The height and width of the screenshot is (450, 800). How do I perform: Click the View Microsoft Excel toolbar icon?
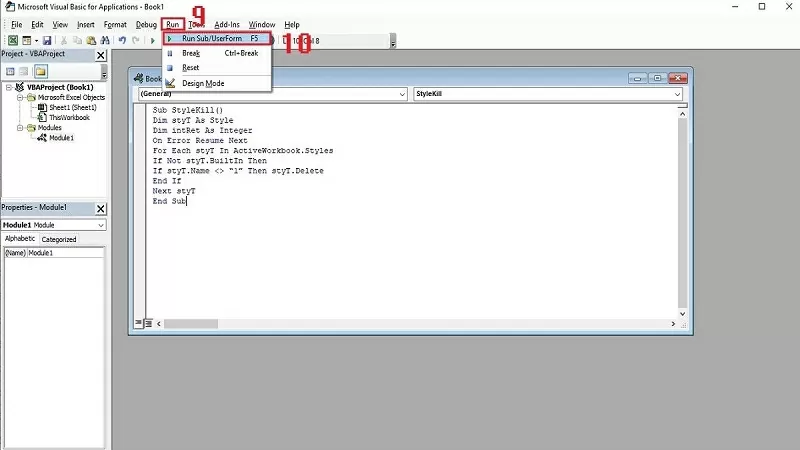(x=13, y=40)
